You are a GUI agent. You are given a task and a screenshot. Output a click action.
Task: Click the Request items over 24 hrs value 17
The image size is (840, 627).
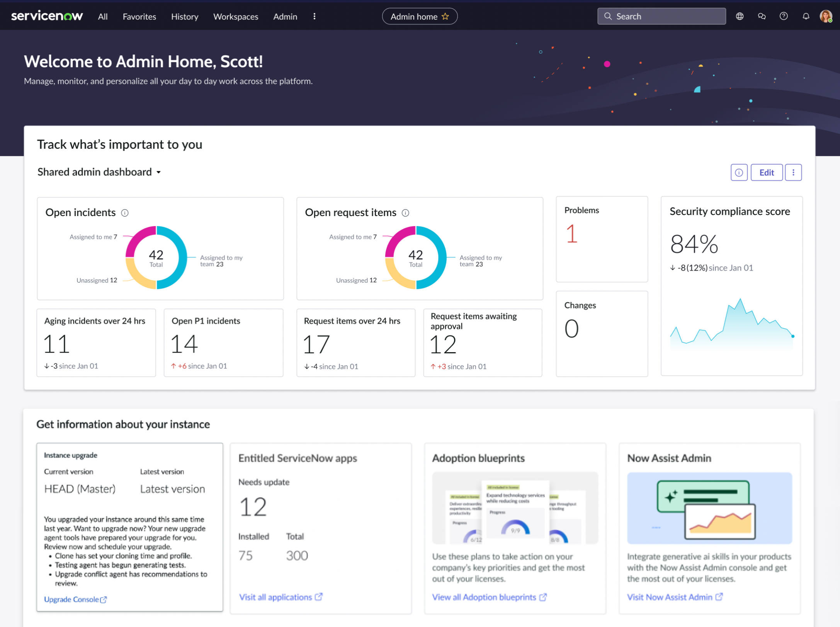pyautogui.click(x=316, y=344)
